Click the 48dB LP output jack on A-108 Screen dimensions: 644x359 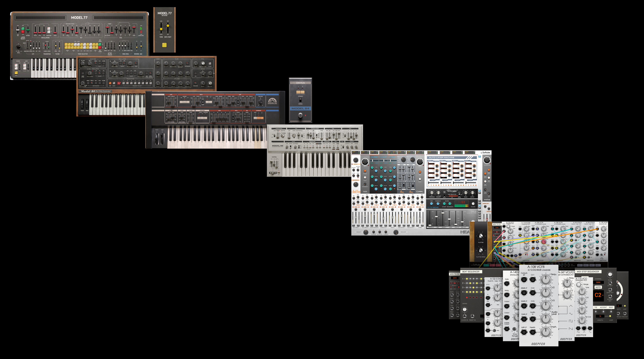click(x=524, y=293)
